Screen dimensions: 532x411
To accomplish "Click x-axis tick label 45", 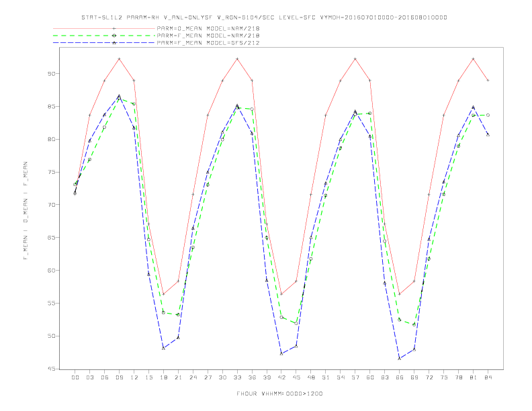I will (x=296, y=377).
